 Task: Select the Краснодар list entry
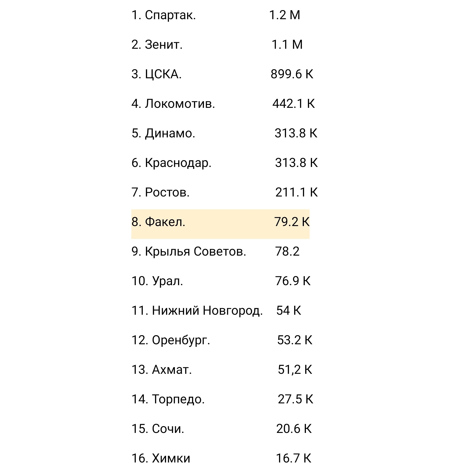point(178,163)
